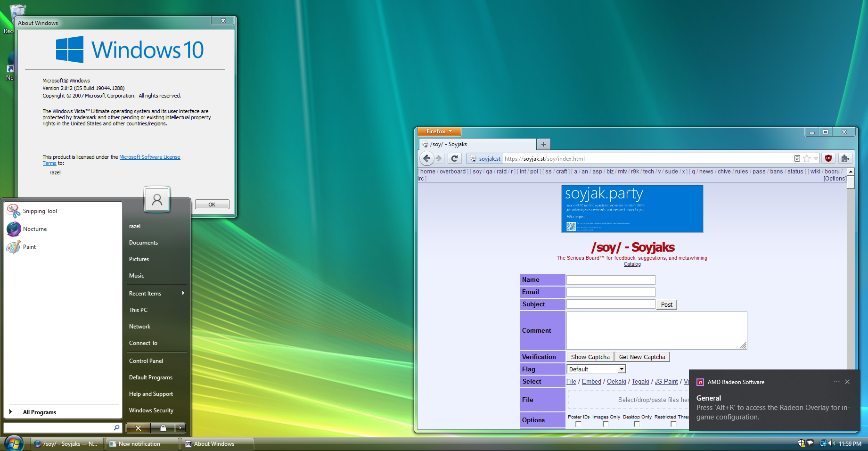Screen dimensions: 868x451
Task: Expand the bookmark star dropdown arrow
Action: pyautogui.click(x=816, y=159)
